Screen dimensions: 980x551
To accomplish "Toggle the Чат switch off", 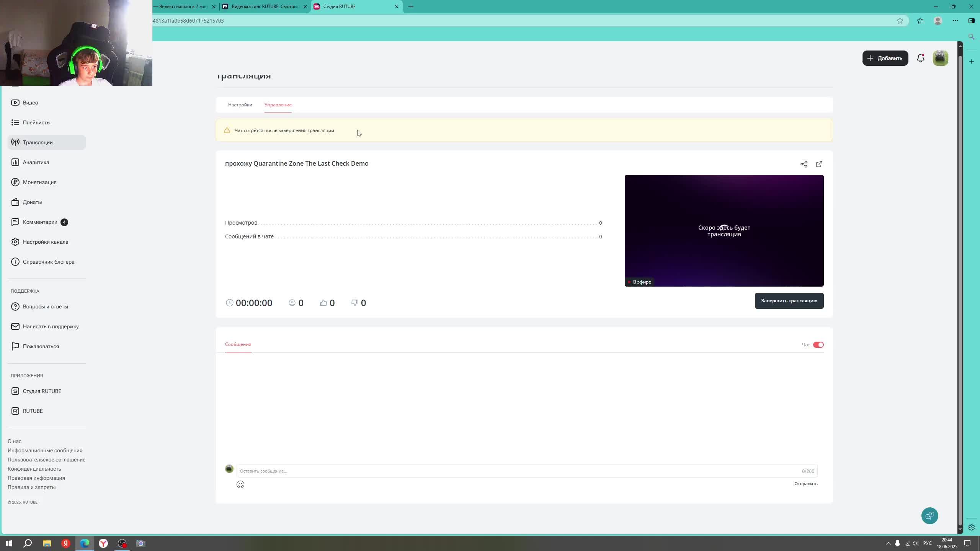I will click(x=818, y=345).
